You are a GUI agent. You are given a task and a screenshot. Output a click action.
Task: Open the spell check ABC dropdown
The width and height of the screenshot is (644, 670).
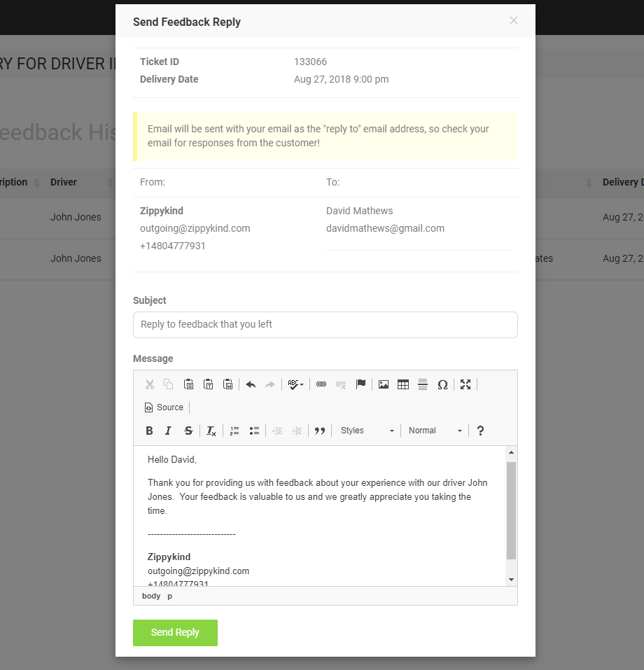(x=295, y=384)
